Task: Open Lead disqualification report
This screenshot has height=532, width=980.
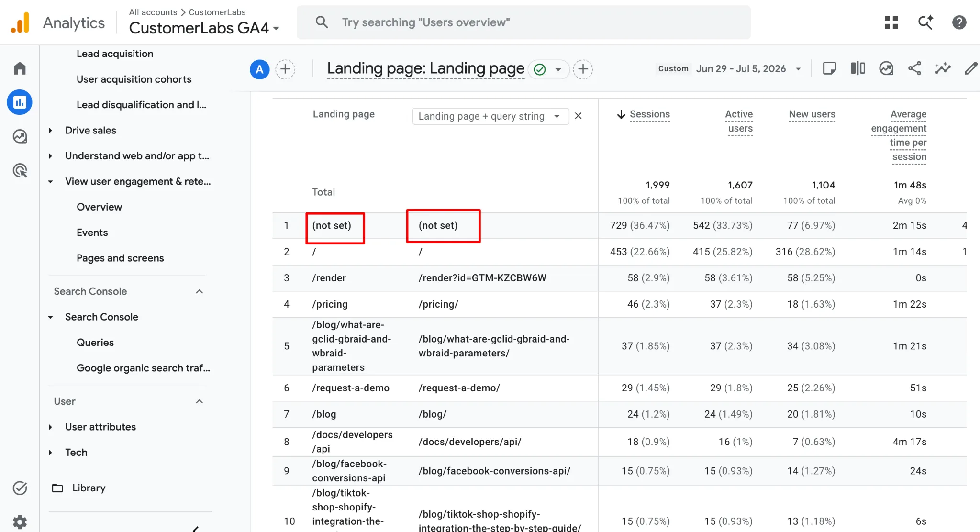Action: (x=142, y=105)
